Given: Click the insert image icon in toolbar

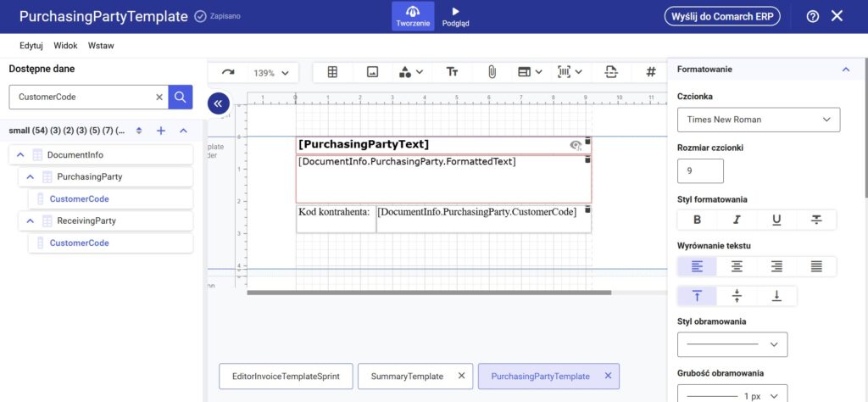Looking at the screenshot, I should (372, 73).
